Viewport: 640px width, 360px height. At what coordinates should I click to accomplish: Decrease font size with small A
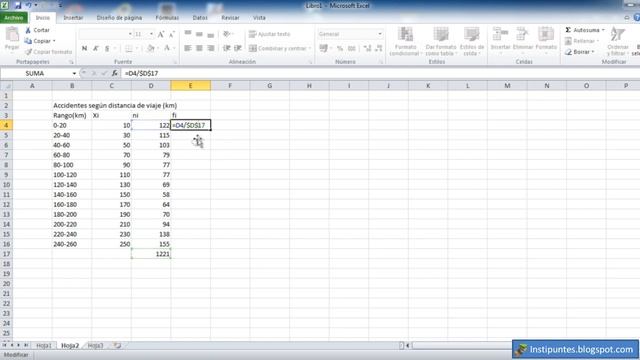tap(171, 34)
